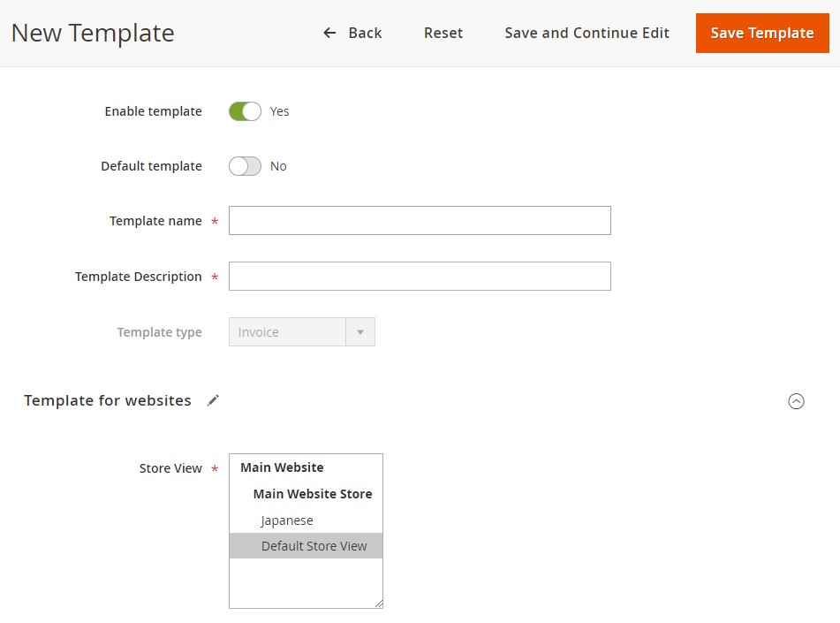Click the Store View field label
Viewport: 840px width, 623px height.
170,468
